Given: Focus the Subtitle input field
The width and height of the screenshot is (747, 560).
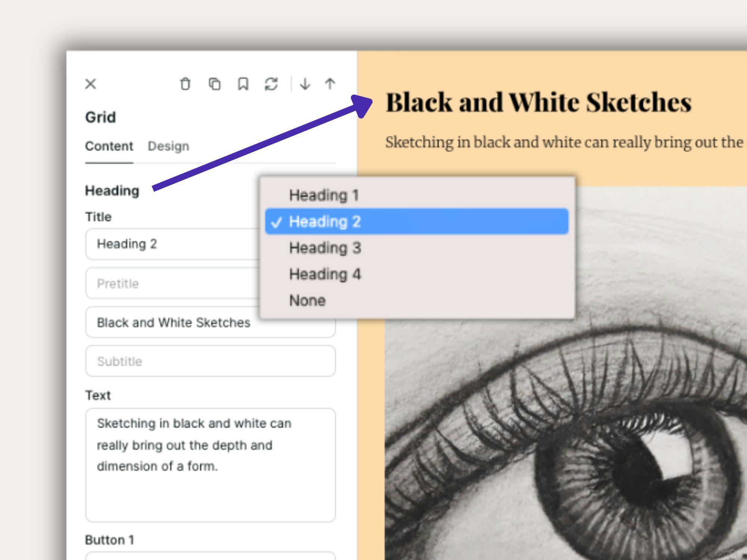Looking at the screenshot, I should (210, 361).
